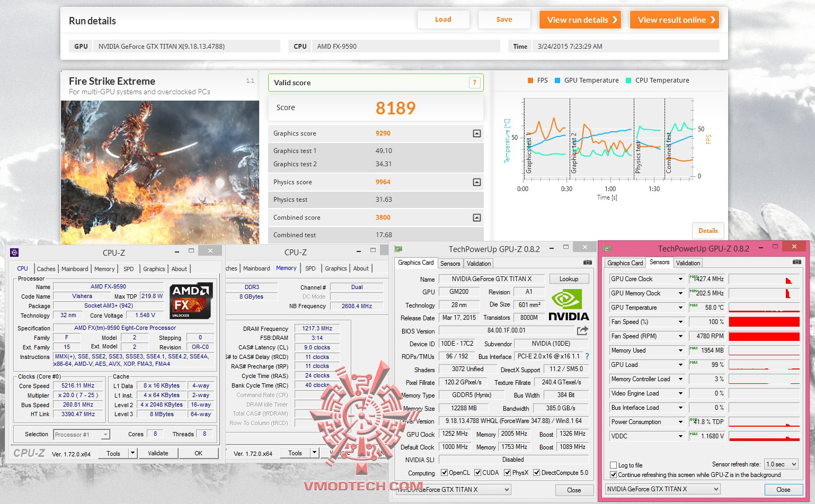Open the VDDC sensor dropdown
The width and height of the screenshot is (815, 504).
click(x=680, y=436)
